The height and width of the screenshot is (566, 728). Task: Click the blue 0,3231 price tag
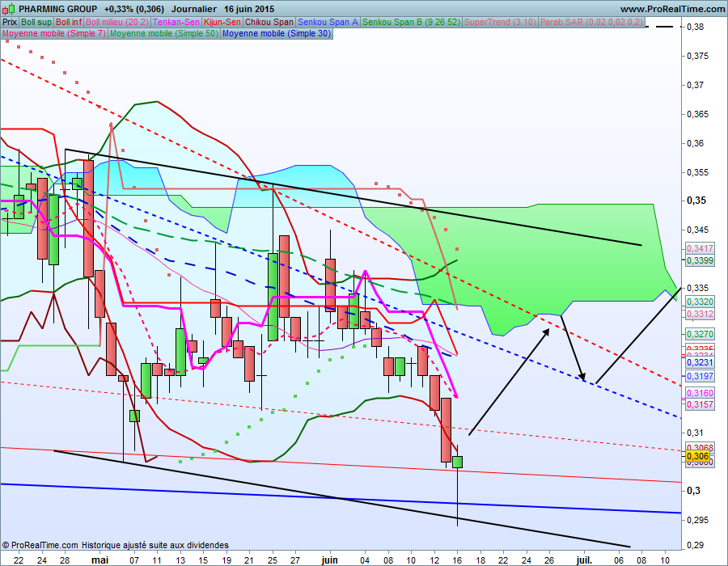click(699, 362)
